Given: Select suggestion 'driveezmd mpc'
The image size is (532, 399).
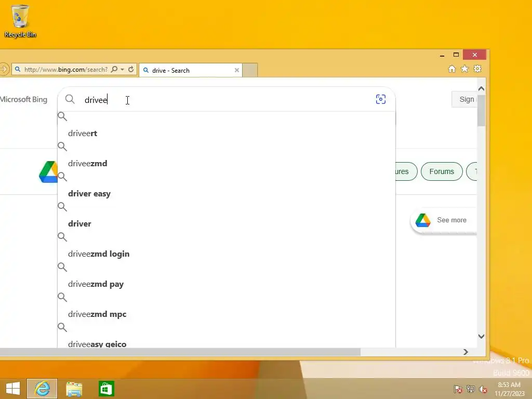Looking at the screenshot, I should tap(227, 314).
